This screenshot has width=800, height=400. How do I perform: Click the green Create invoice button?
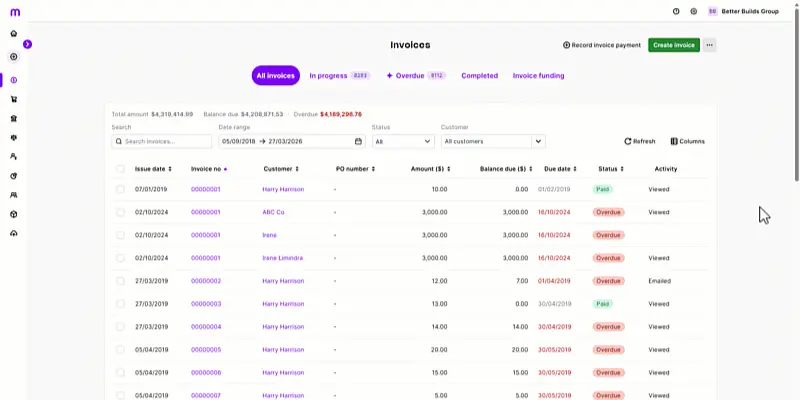(674, 45)
